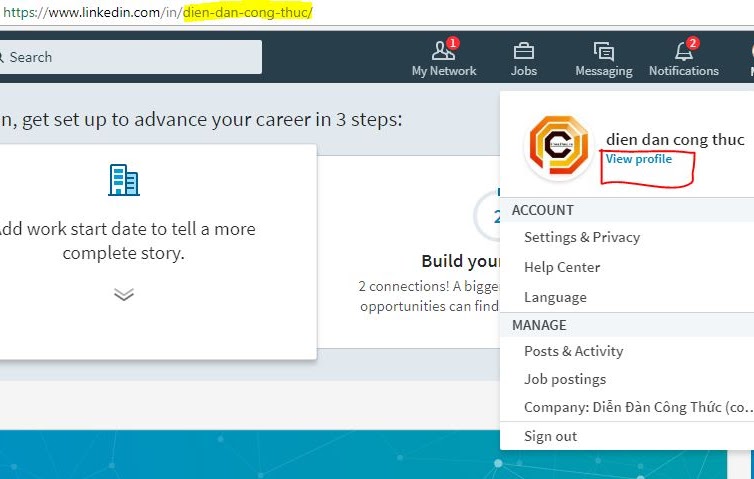Open Settings & Privacy
The height and width of the screenshot is (479, 754).
pos(582,237)
